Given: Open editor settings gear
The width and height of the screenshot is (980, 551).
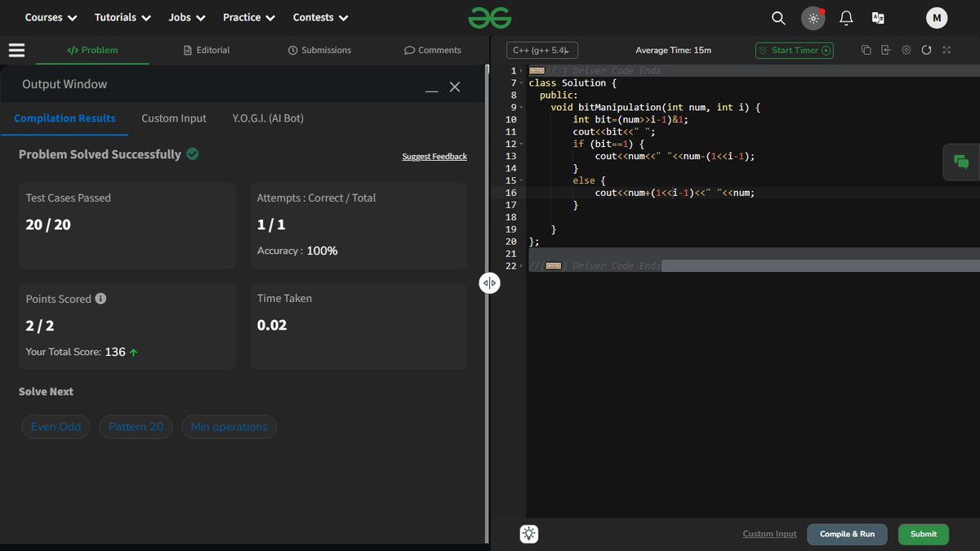Looking at the screenshot, I should point(906,50).
